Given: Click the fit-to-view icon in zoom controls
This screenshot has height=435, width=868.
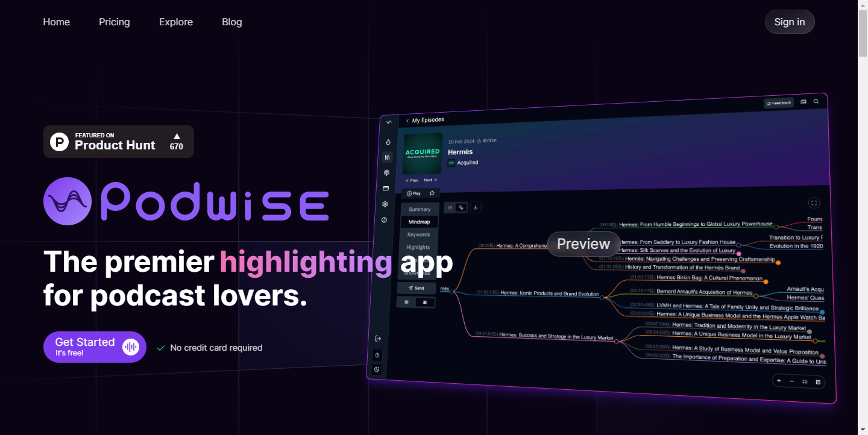Looking at the screenshot, I should click(805, 381).
